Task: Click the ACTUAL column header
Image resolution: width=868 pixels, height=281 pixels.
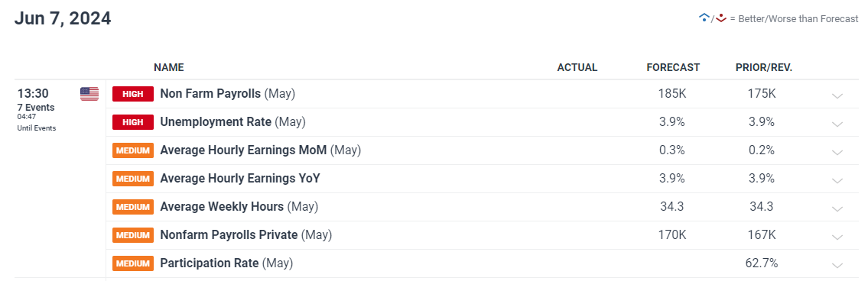Action: pos(577,67)
